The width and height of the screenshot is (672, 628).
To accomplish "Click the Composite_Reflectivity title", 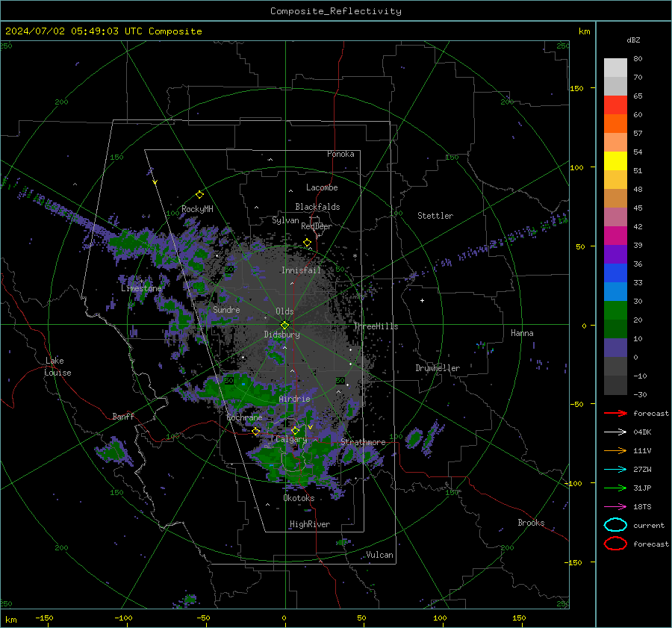I will [x=336, y=11].
